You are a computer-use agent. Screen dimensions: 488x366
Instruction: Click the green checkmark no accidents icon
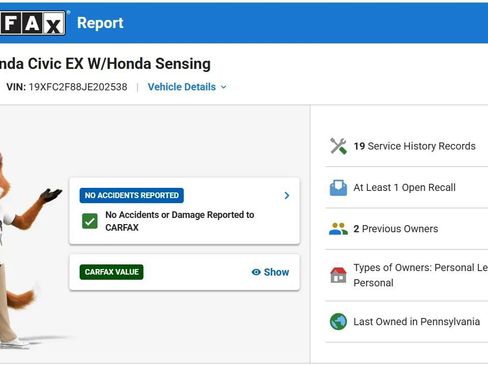[90, 221]
